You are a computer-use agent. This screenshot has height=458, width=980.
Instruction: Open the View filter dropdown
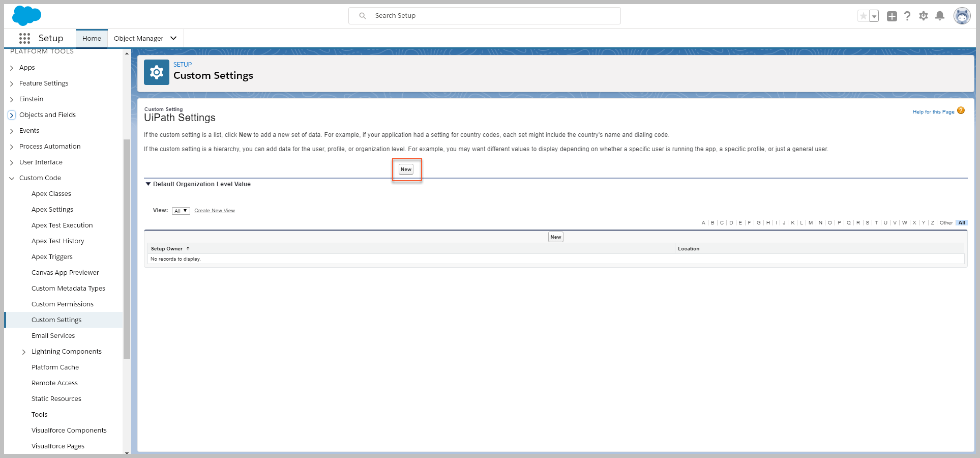181,211
